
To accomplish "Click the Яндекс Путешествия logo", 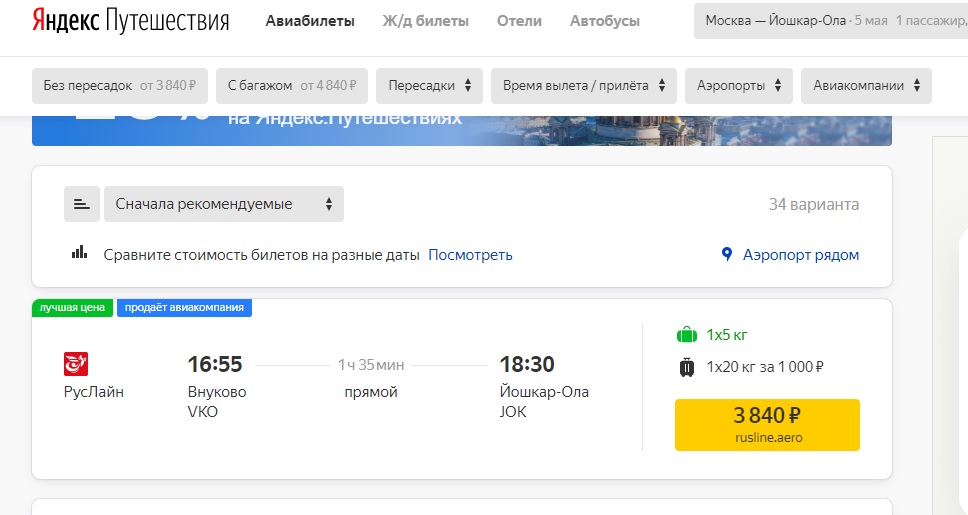I will [130, 21].
